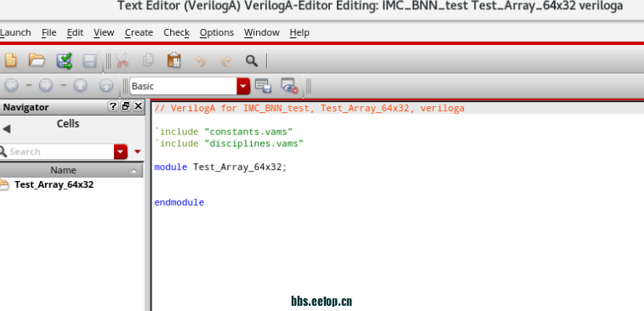Click the Check and Save icon
Screen dimensions: 644x311
pyautogui.click(x=64, y=60)
